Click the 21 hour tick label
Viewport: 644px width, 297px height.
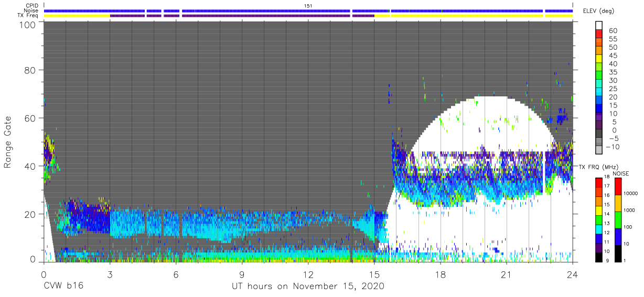coord(506,274)
